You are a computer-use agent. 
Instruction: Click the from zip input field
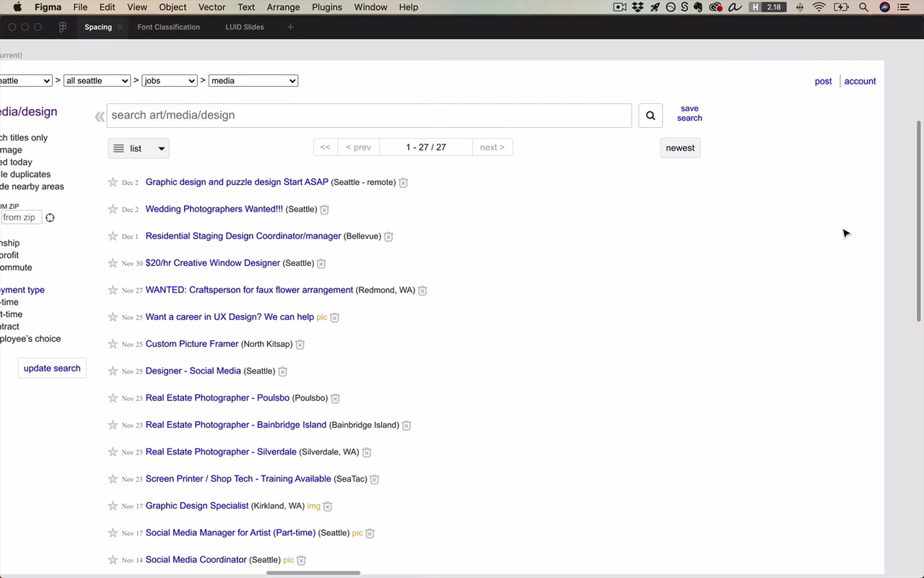20,217
